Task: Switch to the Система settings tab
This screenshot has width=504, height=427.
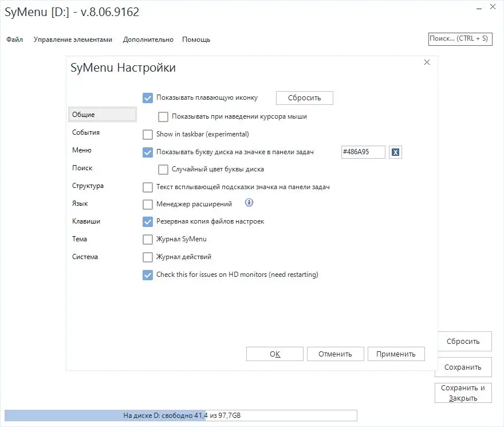Action: (85, 257)
